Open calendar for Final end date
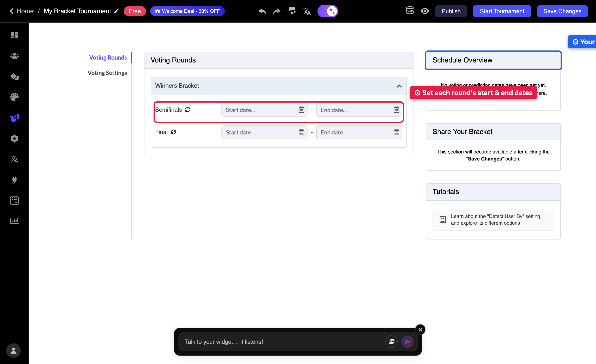 click(x=396, y=132)
